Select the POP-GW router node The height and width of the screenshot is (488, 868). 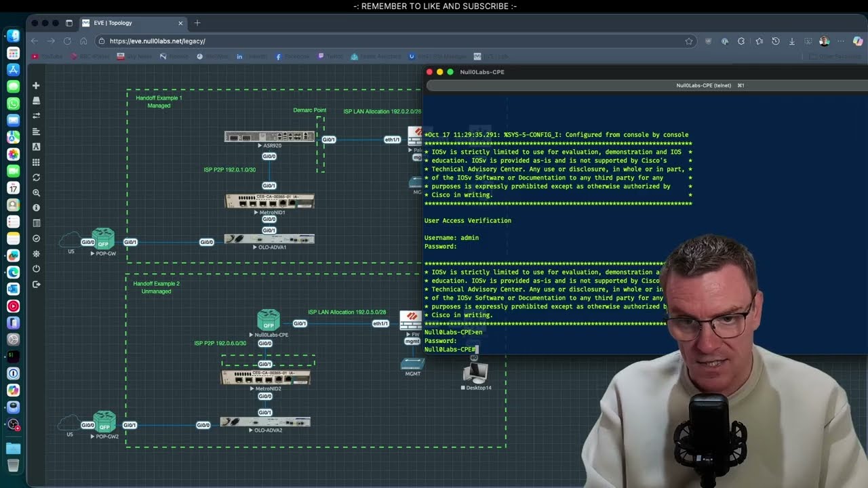coord(103,239)
